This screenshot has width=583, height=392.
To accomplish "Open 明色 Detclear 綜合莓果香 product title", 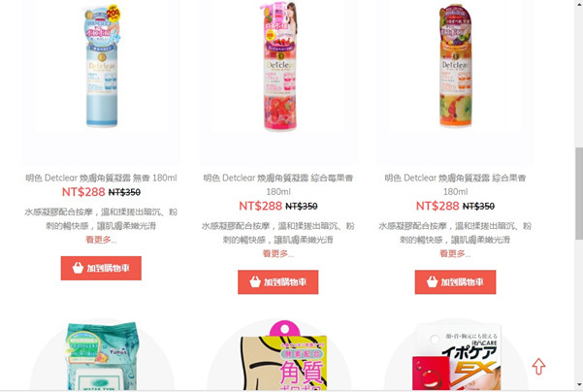I will [x=278, y=185].
